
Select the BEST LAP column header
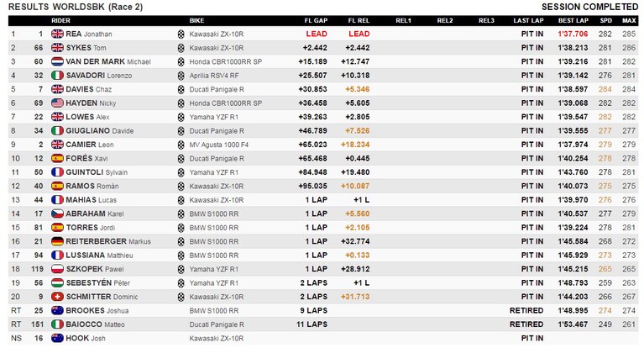573,20
